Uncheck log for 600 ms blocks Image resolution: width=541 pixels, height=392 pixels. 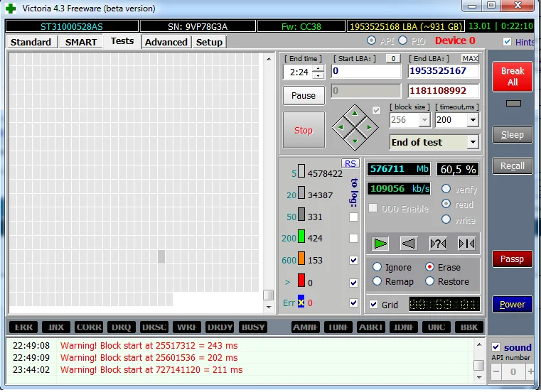(x=353, y=260)
